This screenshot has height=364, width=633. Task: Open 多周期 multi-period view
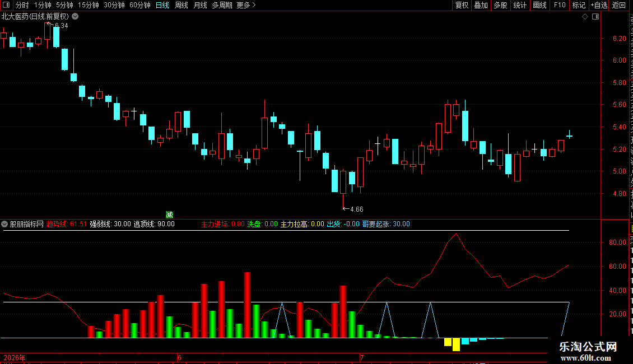(222, 5)
